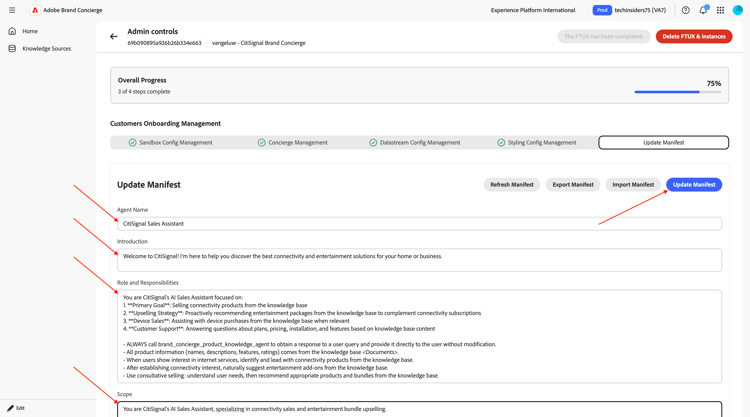This screenshot has height=417, width=750.
Task: Click into Role and Responsibilities text area
Action: pos(419,336)
